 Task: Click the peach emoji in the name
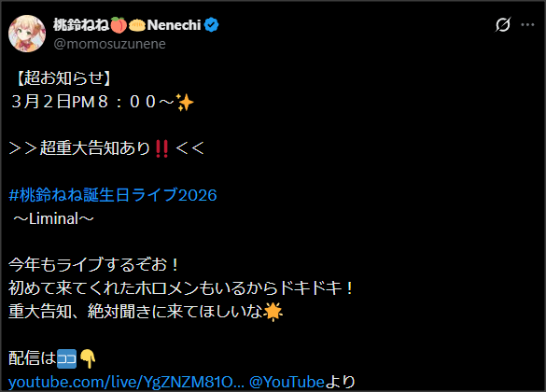[x=119, y=25]
